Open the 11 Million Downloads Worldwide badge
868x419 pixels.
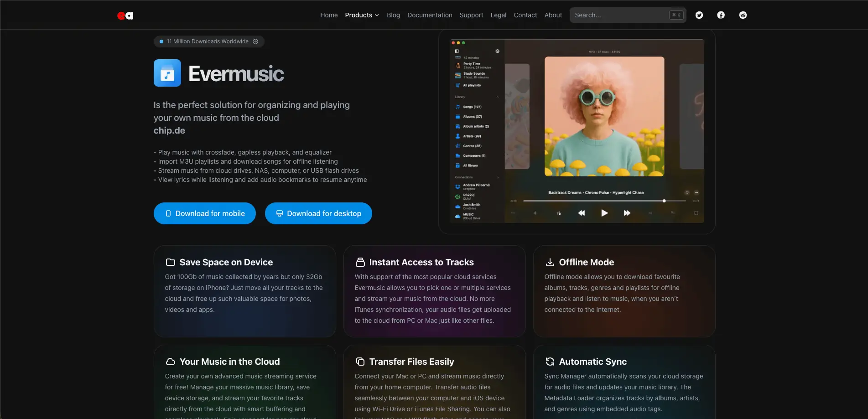point(209,41)
